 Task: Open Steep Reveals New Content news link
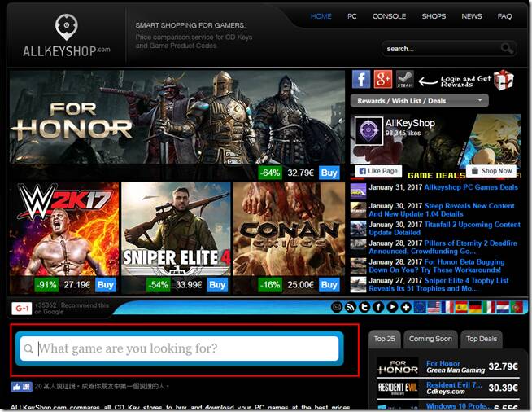coord(442,210)
